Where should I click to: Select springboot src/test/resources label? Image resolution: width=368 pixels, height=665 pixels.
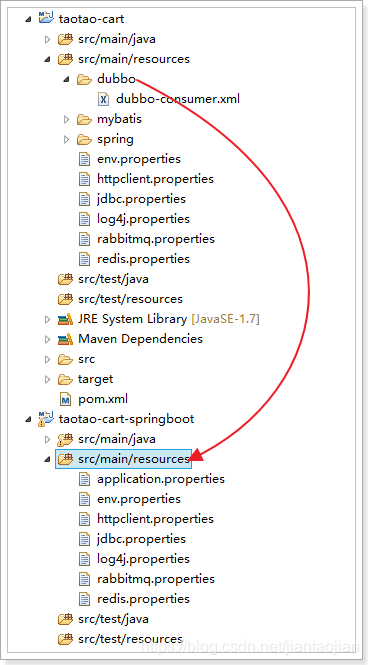pyautogui.click(x=130, y=639)
